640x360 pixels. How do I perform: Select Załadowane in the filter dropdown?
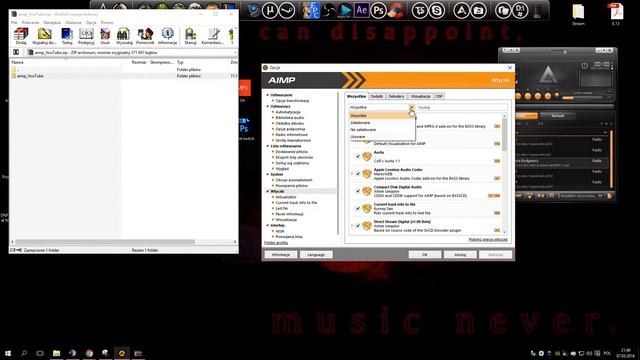point(381,123)
